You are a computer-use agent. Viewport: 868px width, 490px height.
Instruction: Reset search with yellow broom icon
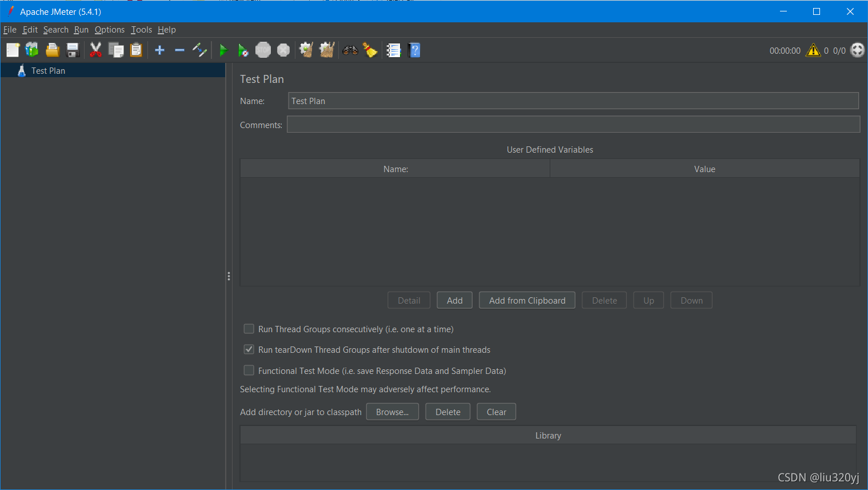click(370, 50)
